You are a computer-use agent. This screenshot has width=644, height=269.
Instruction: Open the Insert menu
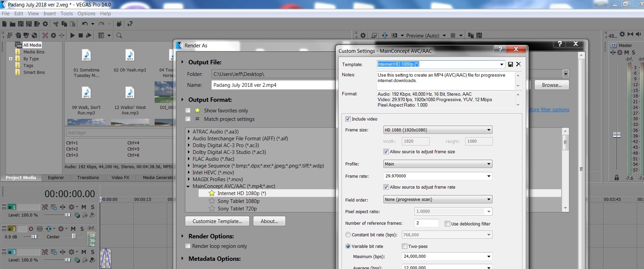pyautogui.click(x=49, y=14)
